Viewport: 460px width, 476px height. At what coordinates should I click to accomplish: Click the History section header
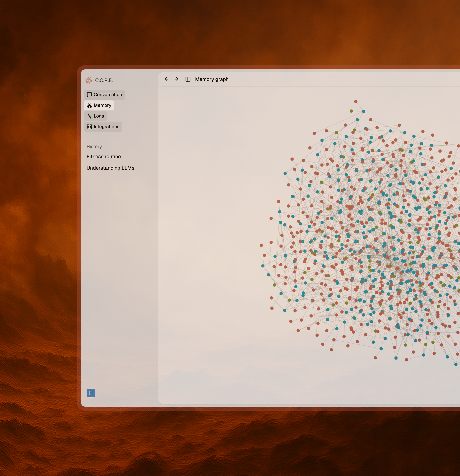coord(94,146)
